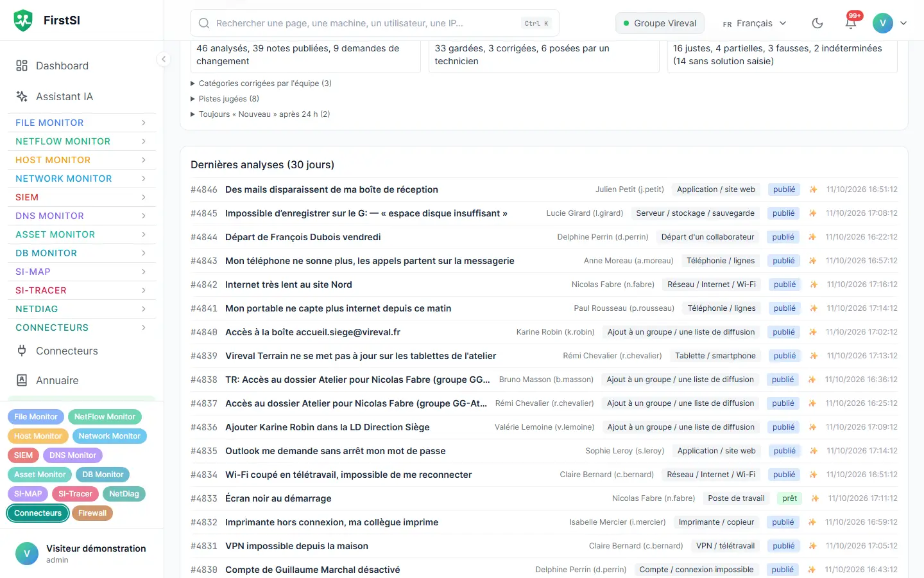This screenshot has height=578, width=924.
Task: Click the NetFlow Monitor pill button
Action: coord(105,417)
